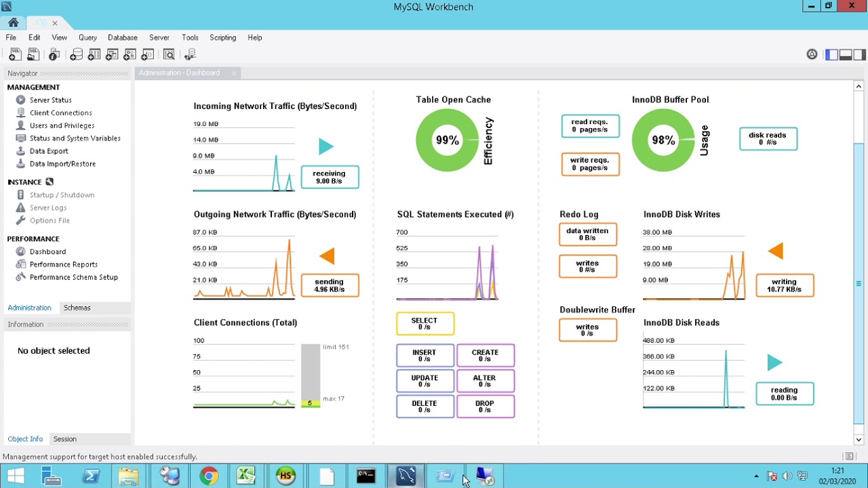Screen dimensions: 868x488
Task: Open the Database menu
Action: pos(123,38)
